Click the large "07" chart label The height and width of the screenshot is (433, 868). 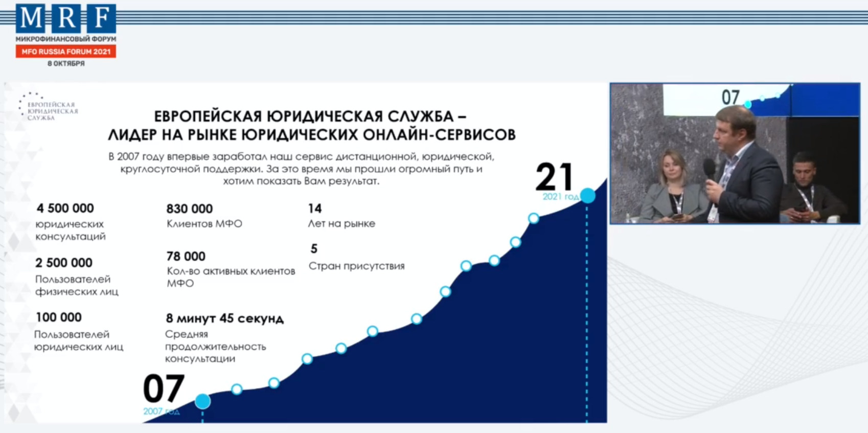tap(164, 389)
